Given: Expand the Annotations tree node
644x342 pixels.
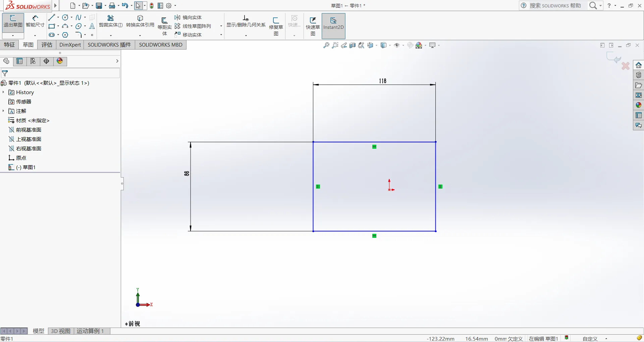Looking at the screenshot, I should [3, 111].
